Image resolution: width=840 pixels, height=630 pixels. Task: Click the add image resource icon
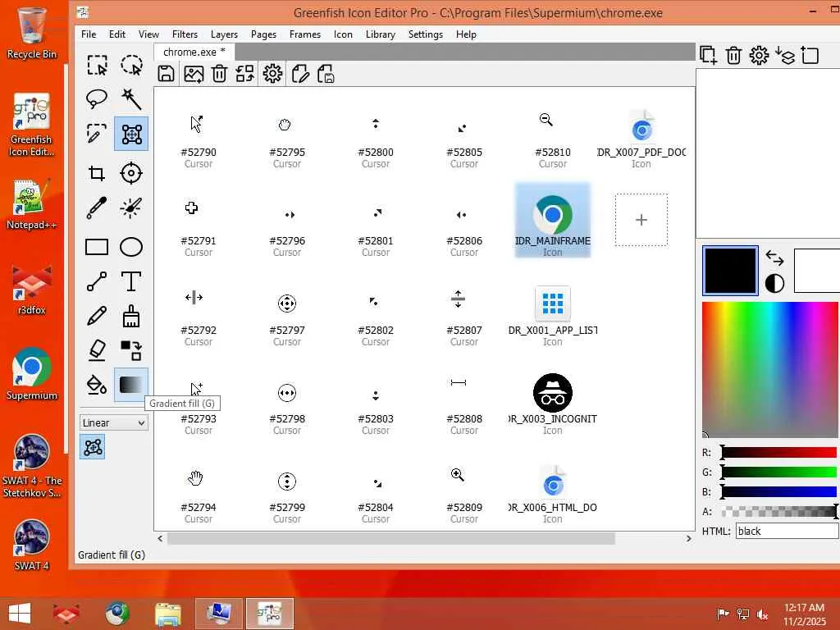click(194, 73)
